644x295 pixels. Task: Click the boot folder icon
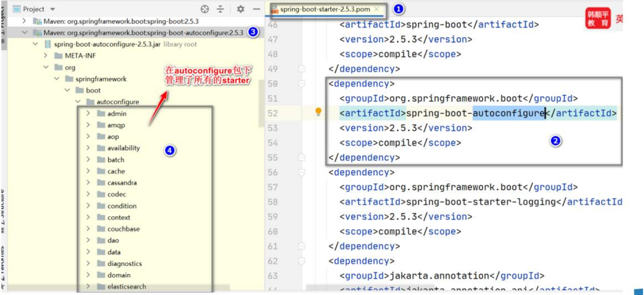(x=80, y=90)
